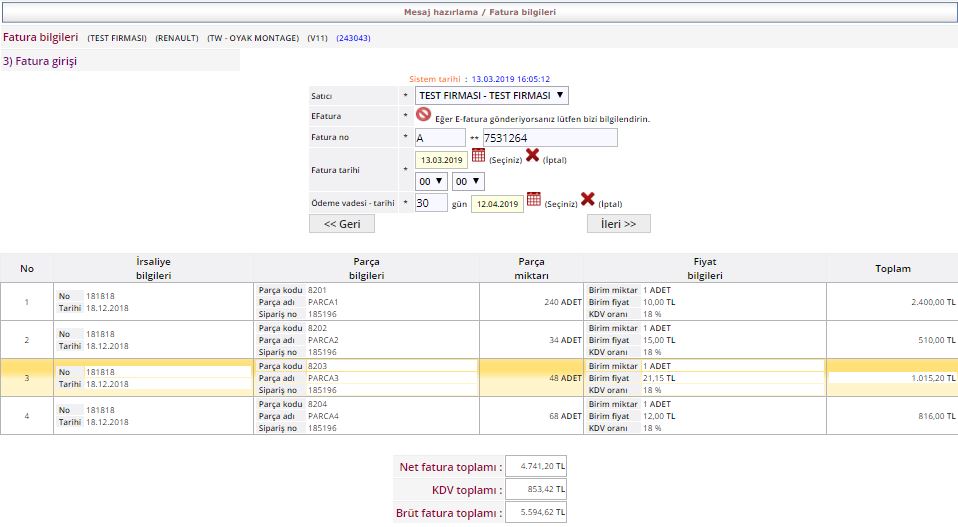Click the red E-invoice prohibited icon
The height and width of the screenshot is (527, 958).
point(423,115)
